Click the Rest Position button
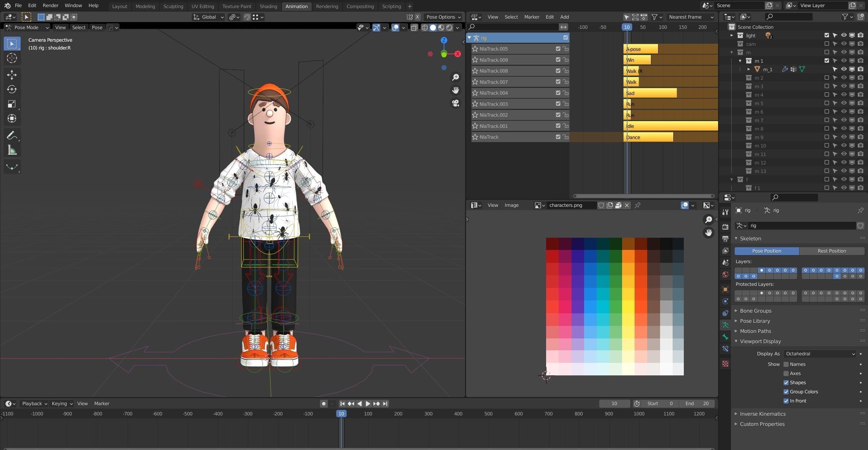The image size is (868, 450). 831,251
